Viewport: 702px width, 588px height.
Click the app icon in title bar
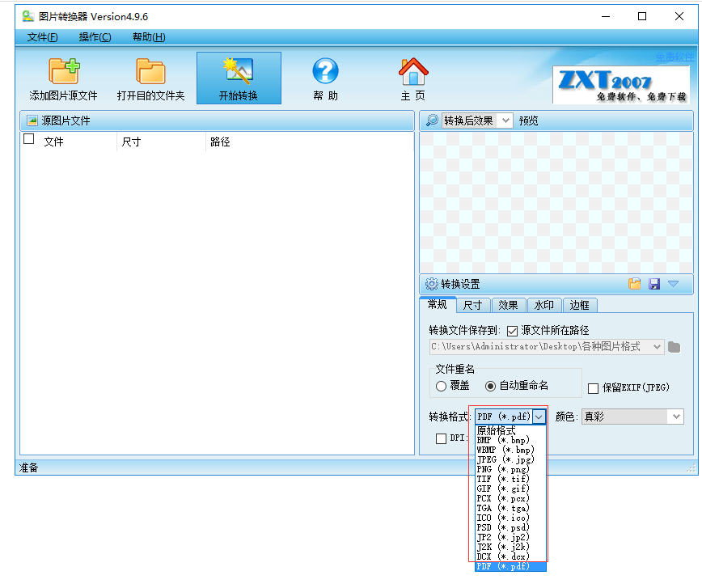click(28, 16)
